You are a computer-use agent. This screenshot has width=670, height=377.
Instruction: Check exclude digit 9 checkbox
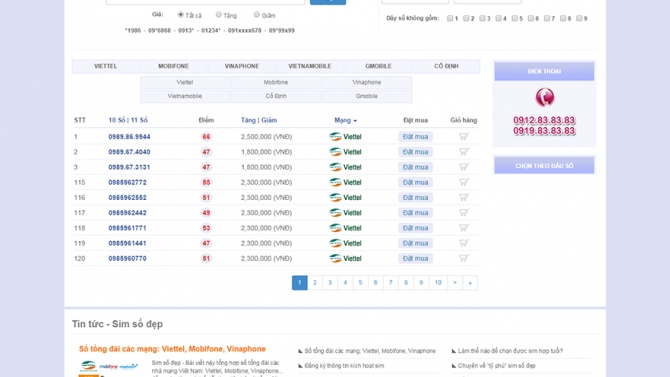click(579, 18)
